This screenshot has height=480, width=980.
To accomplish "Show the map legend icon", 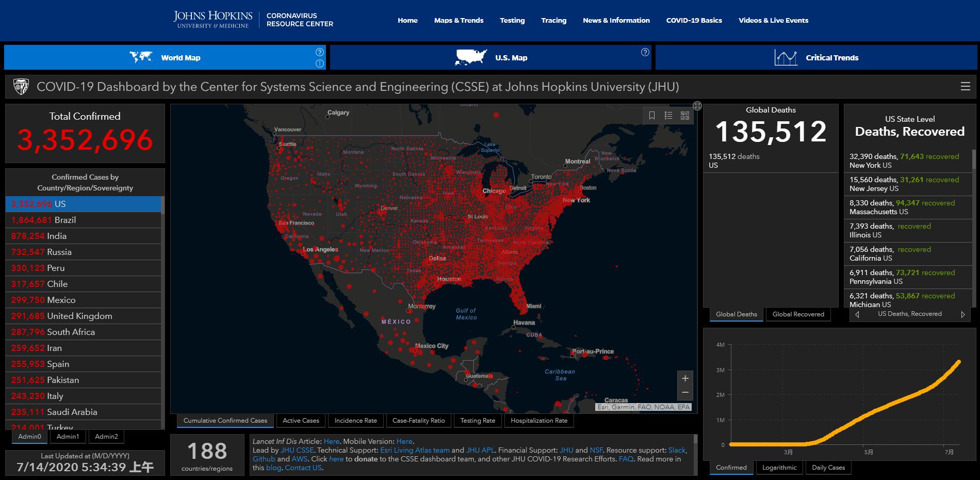I will 668,116.
